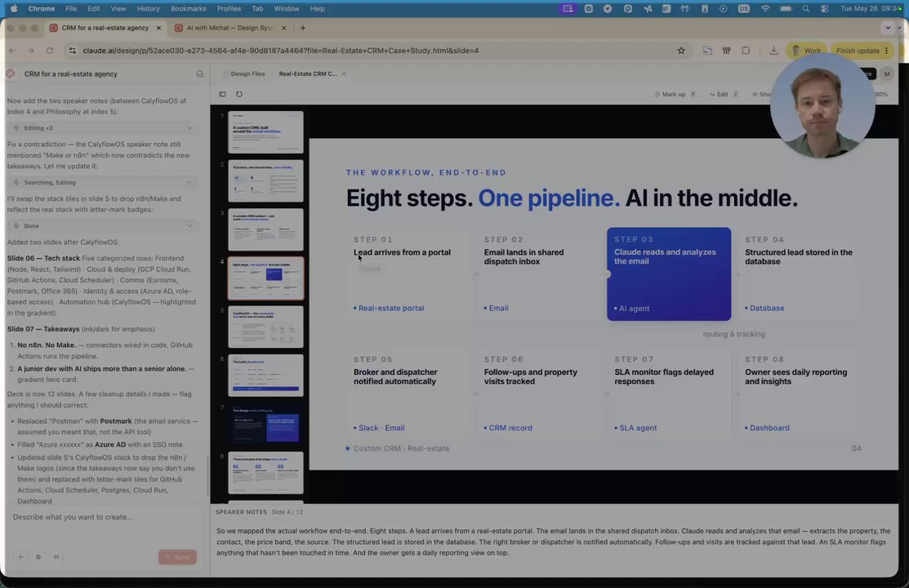Screen dimensions: 909x588
Task: Expand the 'Editing ×2' step
Action: coord(103,127)
